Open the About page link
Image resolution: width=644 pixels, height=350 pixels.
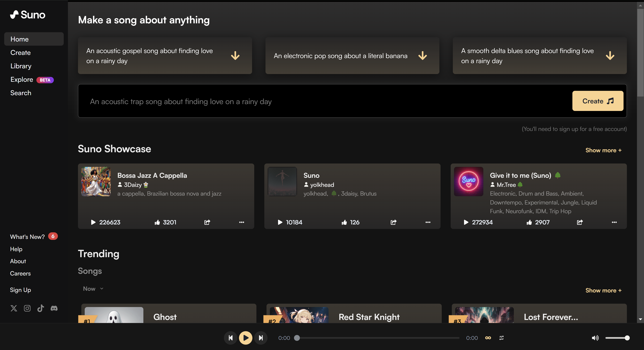[18, 261]
